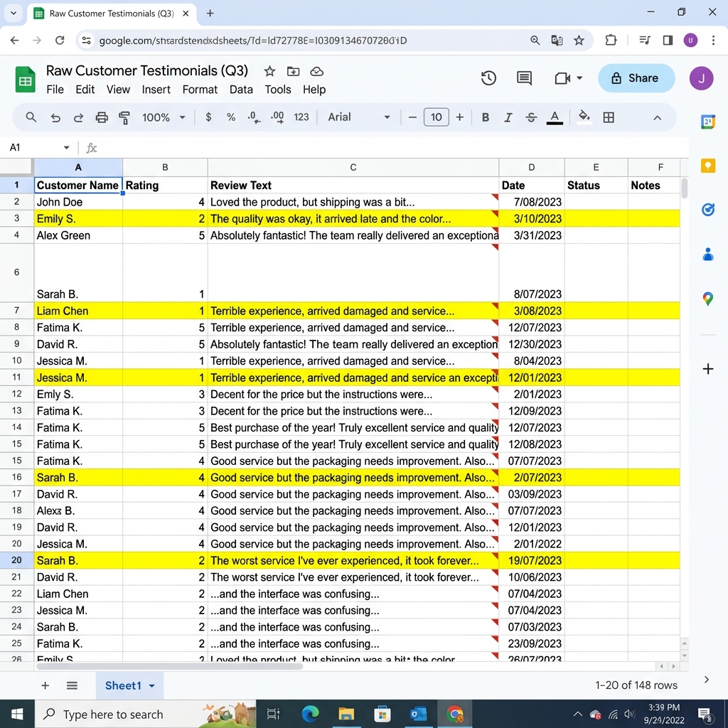Open the comments history icon
728x728 pixels.
click(x=524, y=78)
